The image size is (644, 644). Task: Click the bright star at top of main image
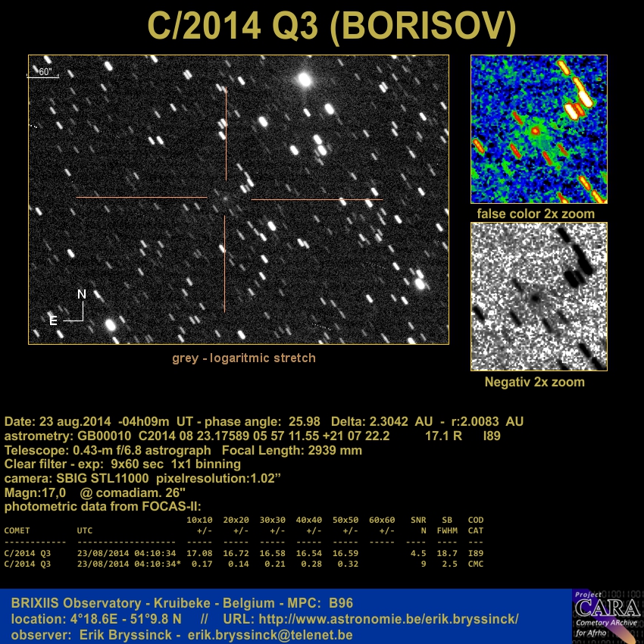click(305, 79)
